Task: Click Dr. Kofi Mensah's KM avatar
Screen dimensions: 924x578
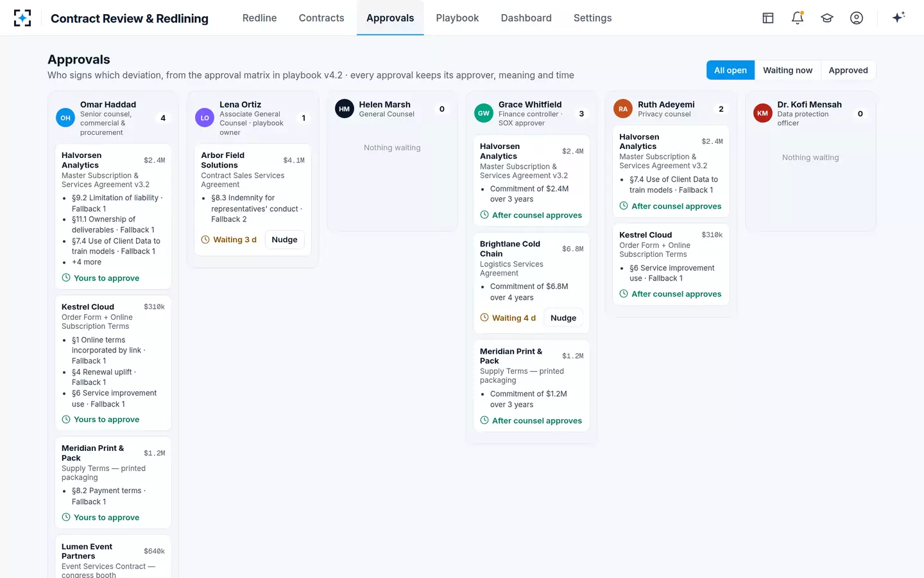Action: tap(763, 114)
